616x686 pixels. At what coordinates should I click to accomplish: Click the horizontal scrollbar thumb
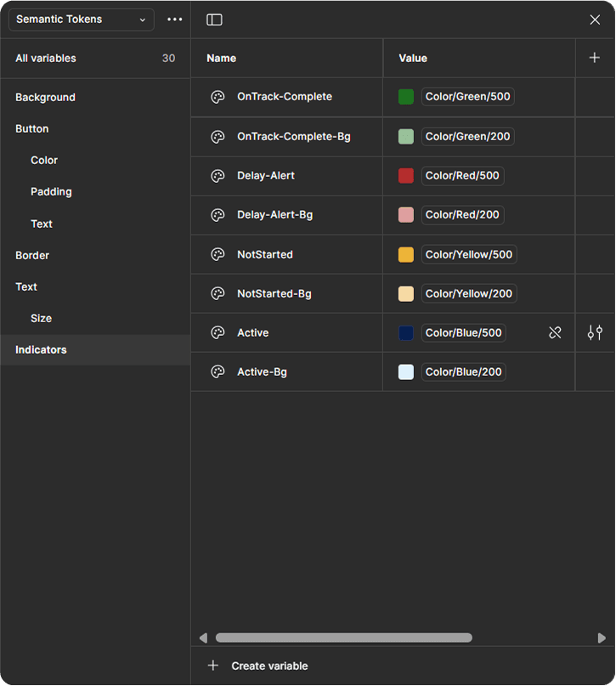tap(343, 638)
